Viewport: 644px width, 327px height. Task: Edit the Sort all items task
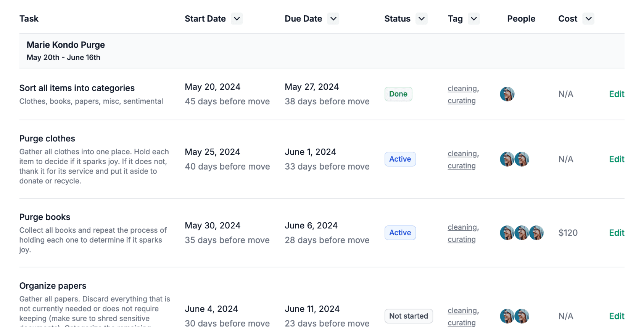pyautogui.click(x=617, y=94)
